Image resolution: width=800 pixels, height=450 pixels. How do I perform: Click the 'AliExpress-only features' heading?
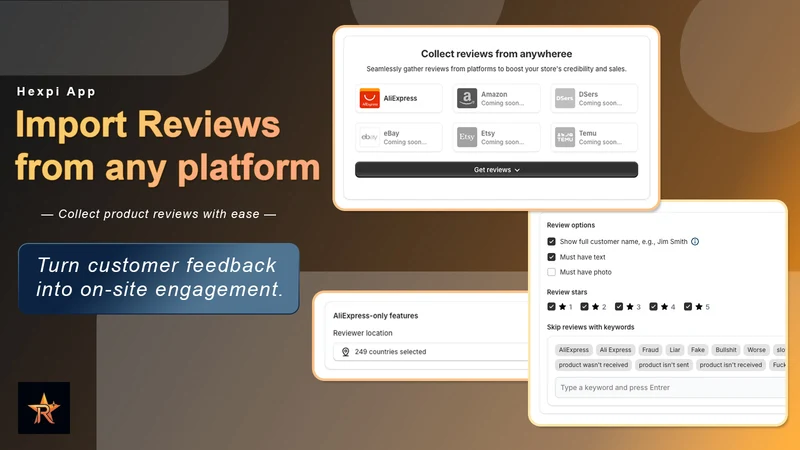376,316
